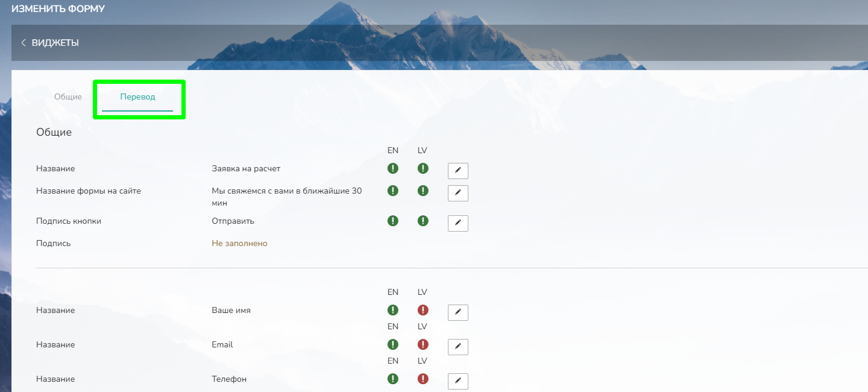Screen dimensions: 868x392
Task: Click green LV status icon for "Заявка на расчет"
Action: [423, 169]
